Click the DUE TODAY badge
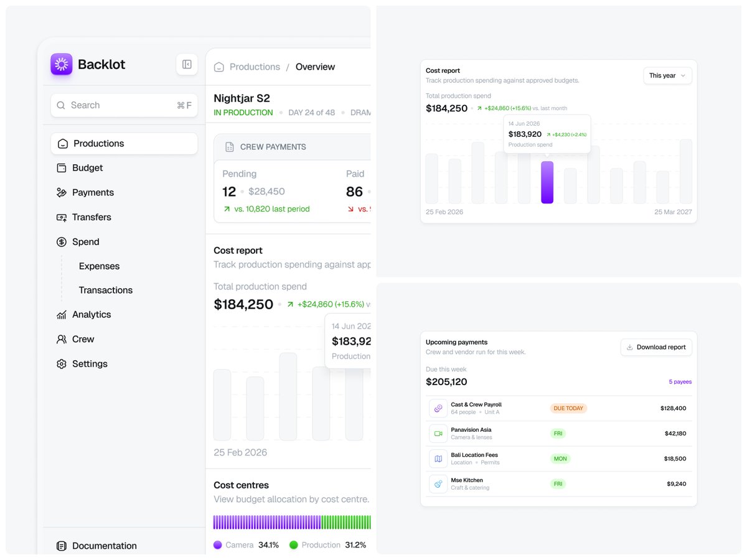This screenshot has width=747, height=560. (x=568, y=408)
